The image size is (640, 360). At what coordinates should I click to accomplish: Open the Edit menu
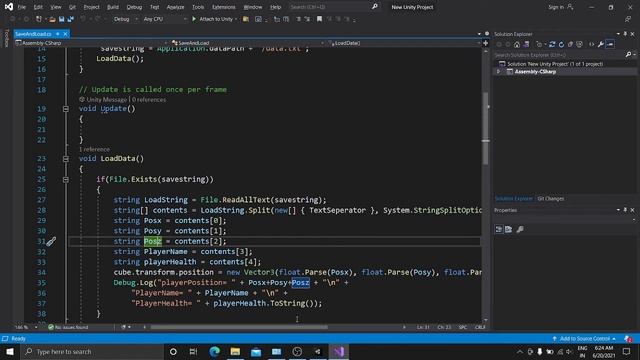[x=38, y=7]
